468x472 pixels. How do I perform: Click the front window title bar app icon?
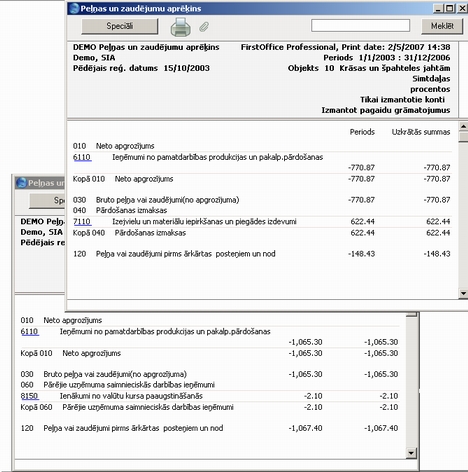[74, 8]
